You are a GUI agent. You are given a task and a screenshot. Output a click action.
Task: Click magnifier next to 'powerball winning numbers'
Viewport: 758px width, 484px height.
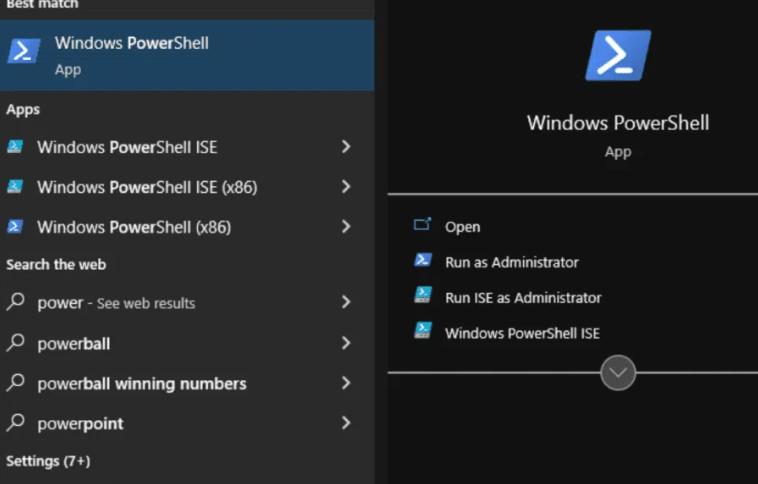click(x=15, y=382)
